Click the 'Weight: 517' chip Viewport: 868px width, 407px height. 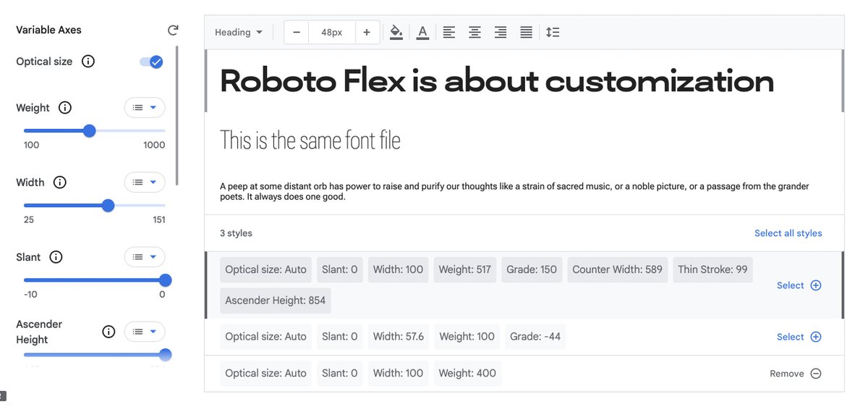click(x=465, y=269)
